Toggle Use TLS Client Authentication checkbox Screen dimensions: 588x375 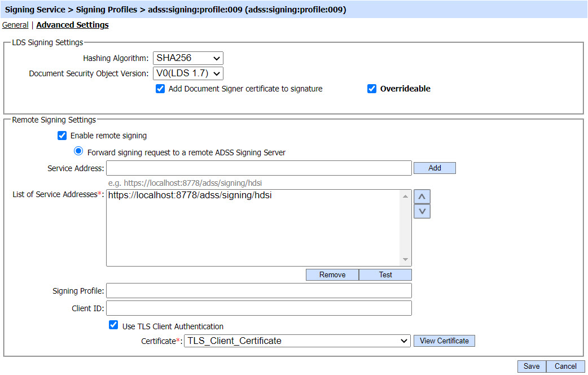pos(113,326)
